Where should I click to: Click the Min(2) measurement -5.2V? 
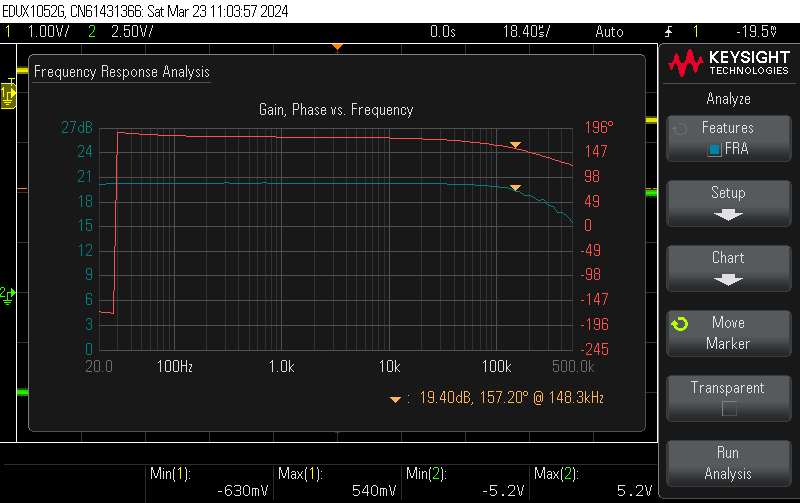503,491
